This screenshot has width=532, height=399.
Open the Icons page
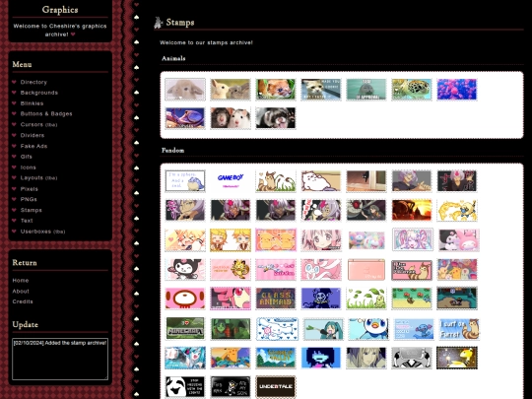point(29,167)
